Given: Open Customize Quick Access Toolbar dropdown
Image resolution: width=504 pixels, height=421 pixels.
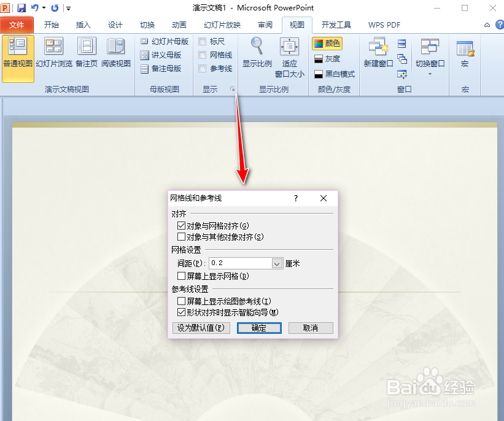Looking at the screenshot, I should (68, 9).
